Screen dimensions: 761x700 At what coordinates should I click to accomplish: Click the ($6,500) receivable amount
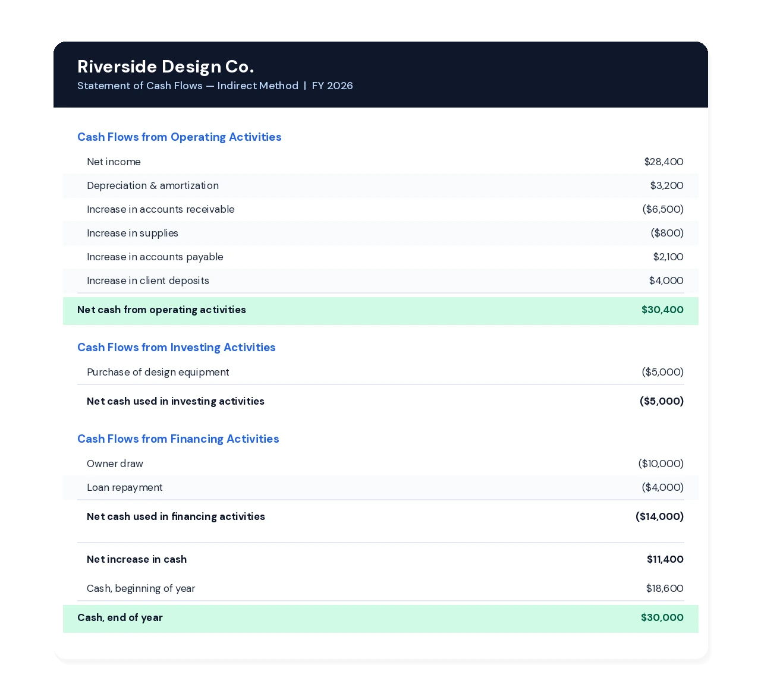click(663, 209)
